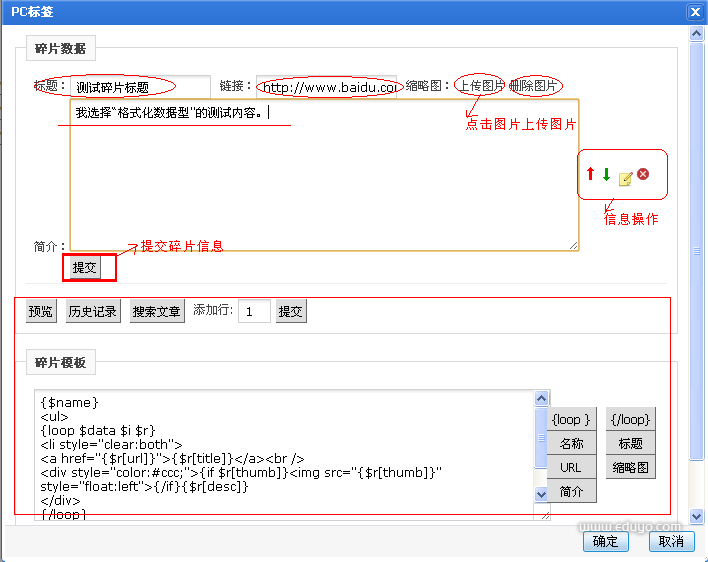Image resolution: width=708 pixels, height=562 pixels.
Task: Focus the 标题 title input field
Action: 140,87
